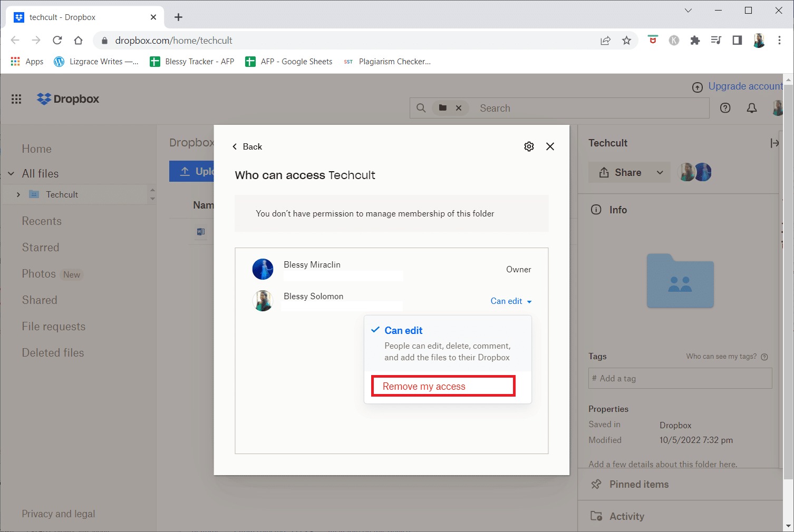
Task: Click the K extension icon
Action: click(674, 41)
